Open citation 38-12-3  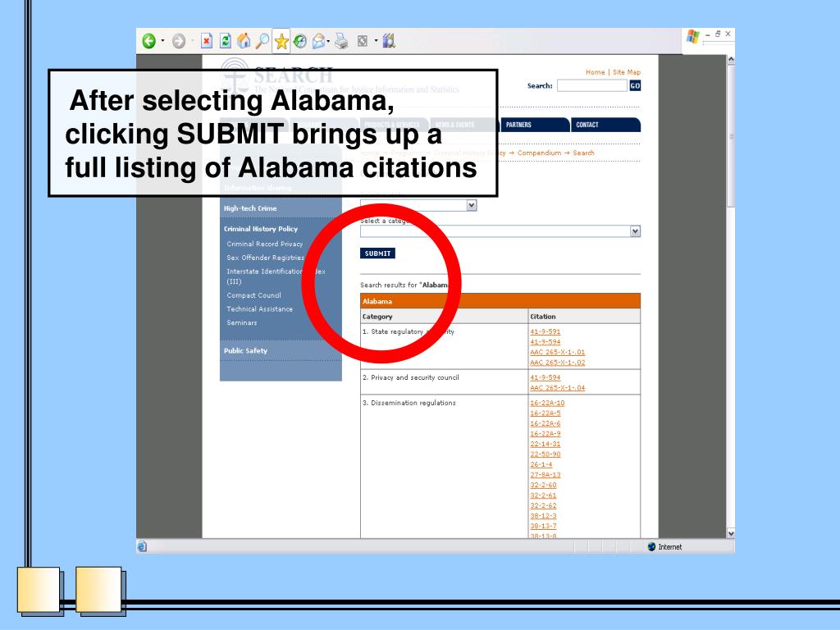click(x=543, y=517)
